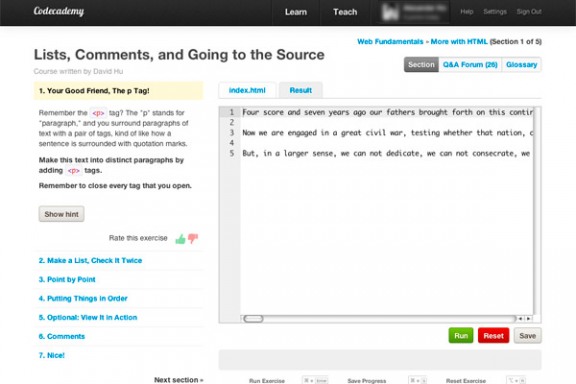The height and width of the screenshot is (384, 576).
Task: Click the Save Progress shortcut label
Action: click(x=367, y=381)
